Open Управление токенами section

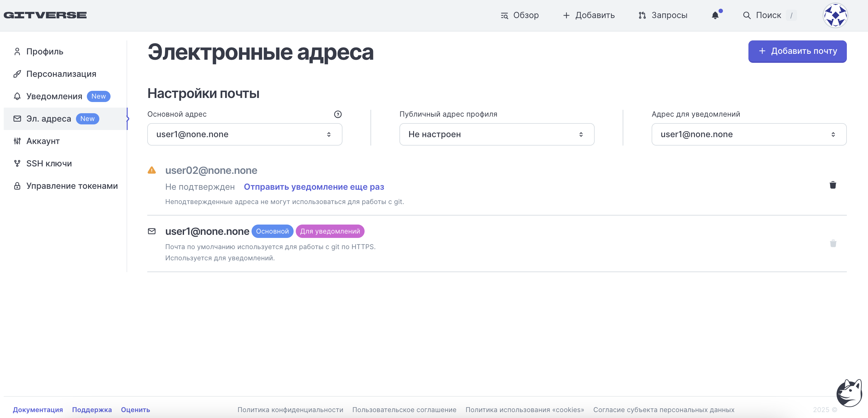[65, 186]
